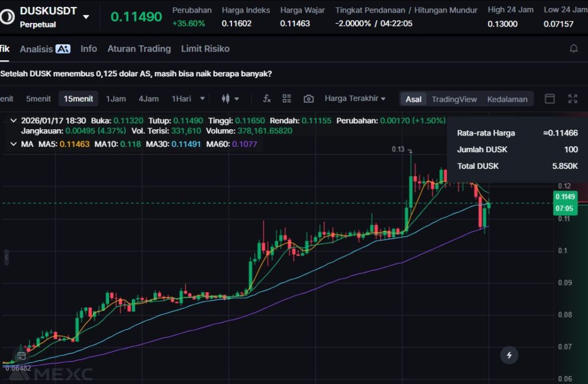
Task: Open the AI badge next to Analisis
Action: coord(62,49)
